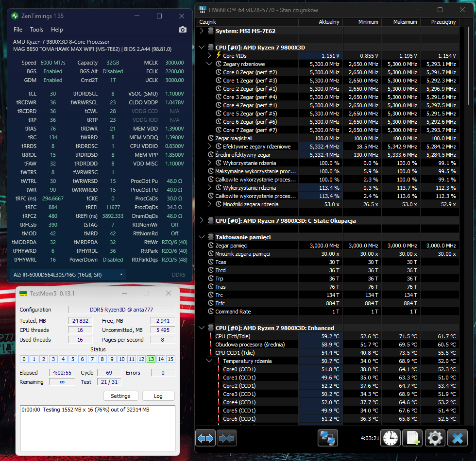Select the Obudowa procesora (średnia) row

coord(328,345)
